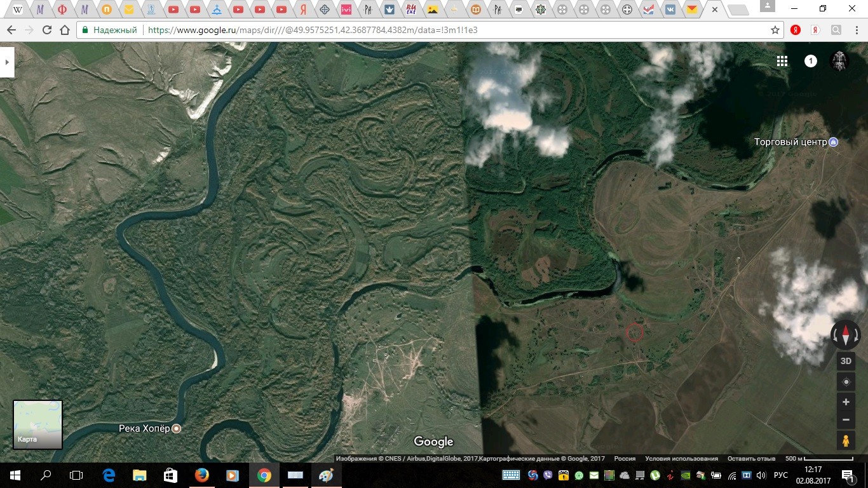Screen dimensions: 868x488
Task: Open File Explorer from the taskbar
Action: click(x=139, y=475)
